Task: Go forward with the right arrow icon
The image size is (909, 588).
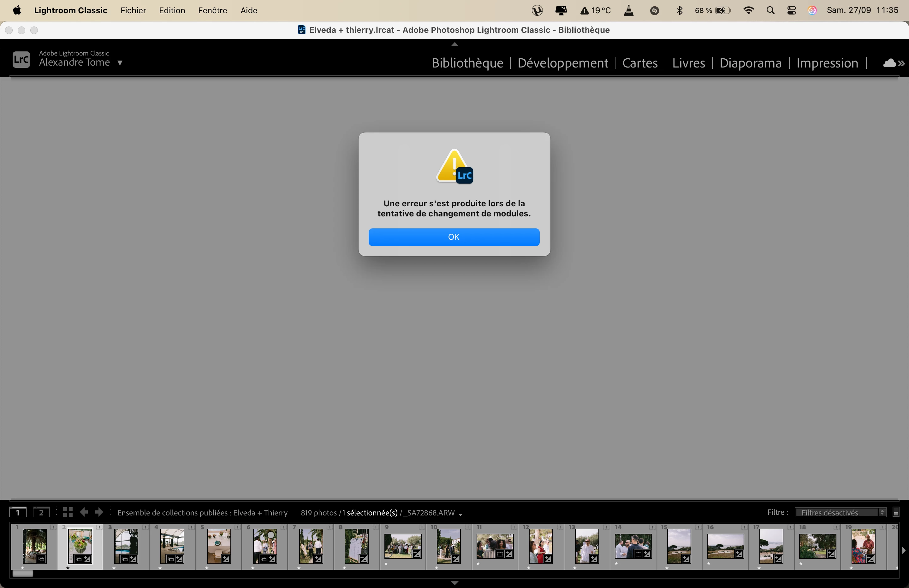Action: coord(99,512)
